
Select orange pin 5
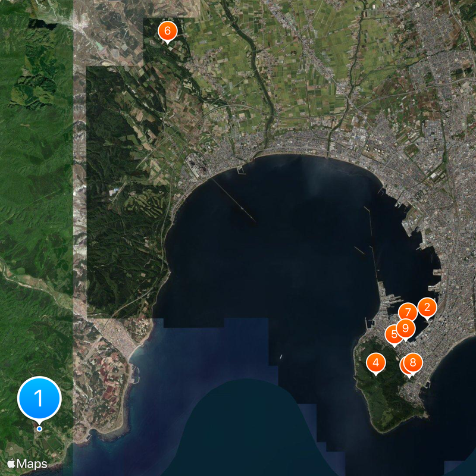[x=393, y=335]
